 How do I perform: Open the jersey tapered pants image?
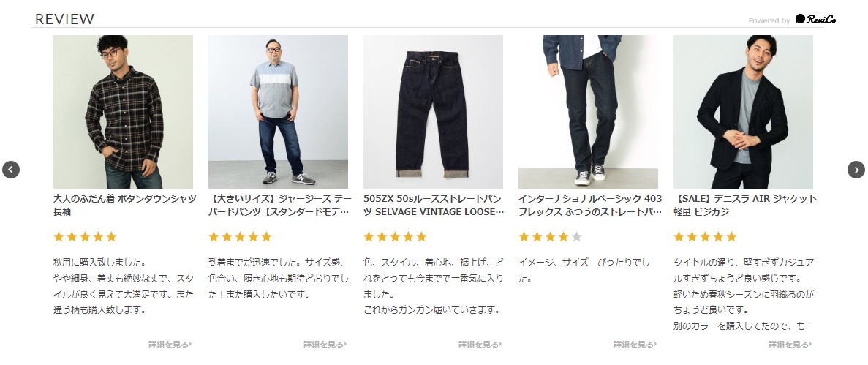(x=279, y=112)
